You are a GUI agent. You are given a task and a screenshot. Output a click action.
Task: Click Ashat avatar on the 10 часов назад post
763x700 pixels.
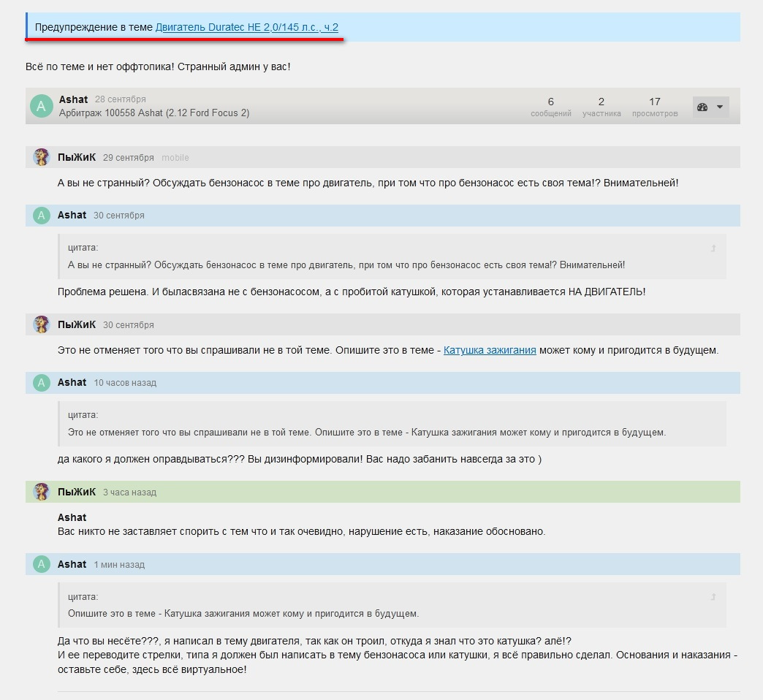42,382
